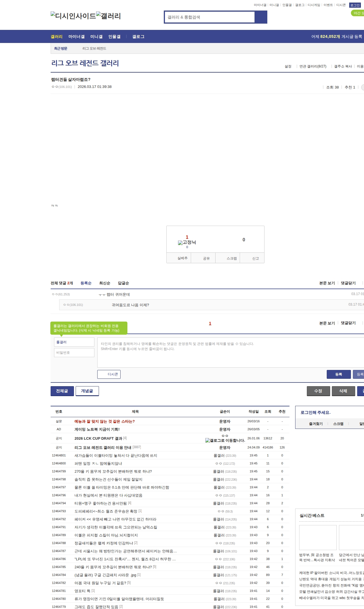Open post 퍼텐 일정 ㅈㄴ 맘에들지않냐
The image size is (364, 609).
click(98, 464)
